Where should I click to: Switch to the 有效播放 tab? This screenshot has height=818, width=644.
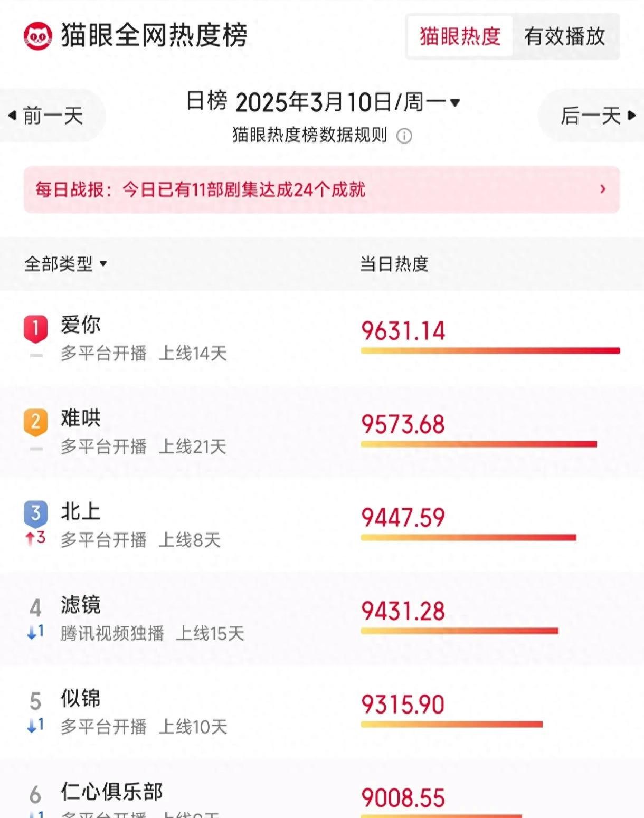pyautogui.click(x=564, y=36)
